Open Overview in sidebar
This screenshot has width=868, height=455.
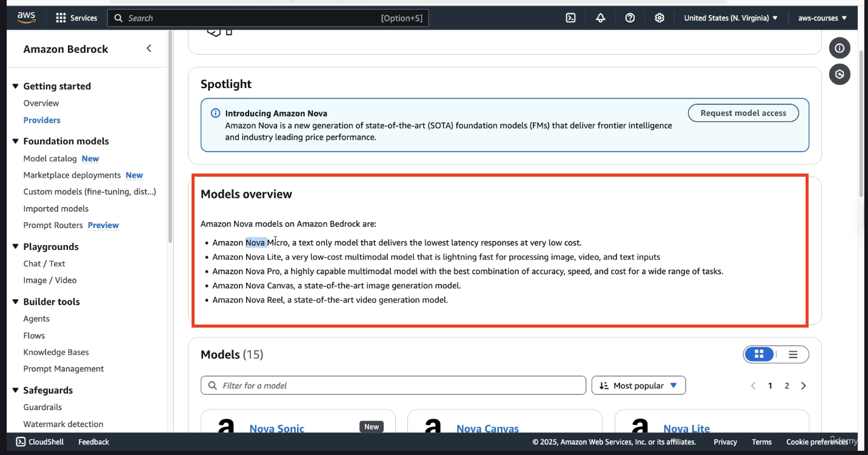pos(41,103)
